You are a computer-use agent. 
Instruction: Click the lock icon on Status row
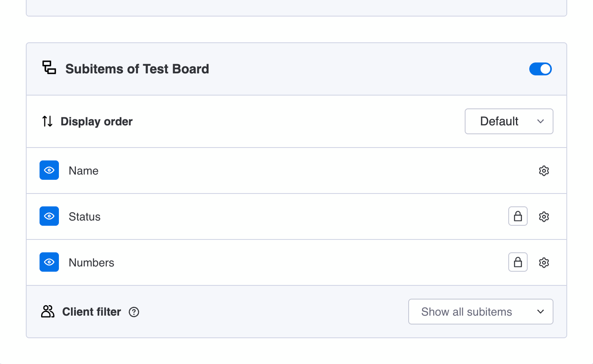[x=518, y=216]
